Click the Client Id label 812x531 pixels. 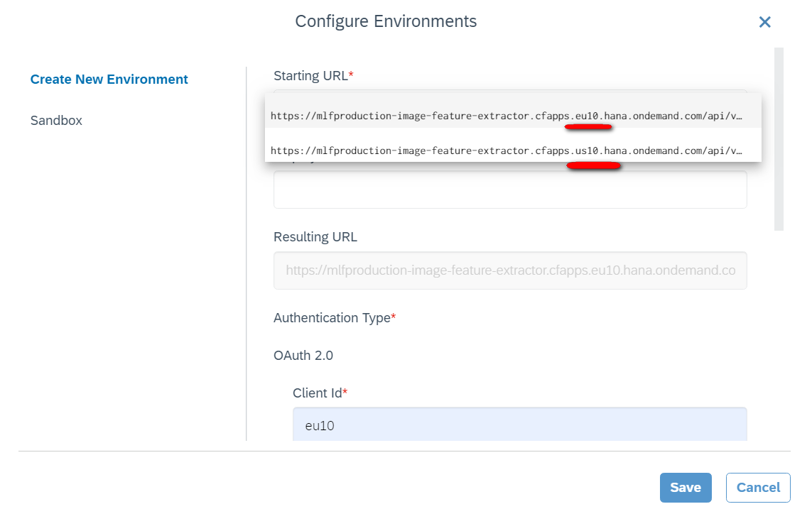point(317,393)
